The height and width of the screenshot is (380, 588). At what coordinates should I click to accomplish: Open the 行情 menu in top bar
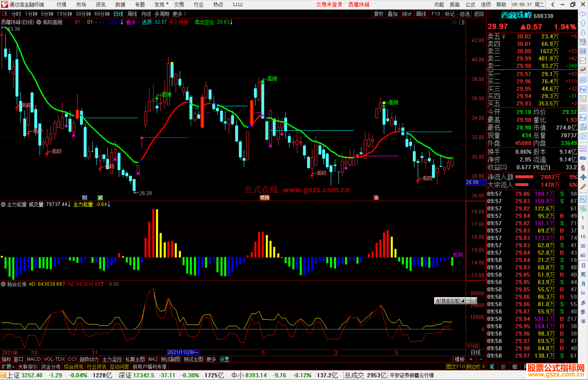point(61,5)
